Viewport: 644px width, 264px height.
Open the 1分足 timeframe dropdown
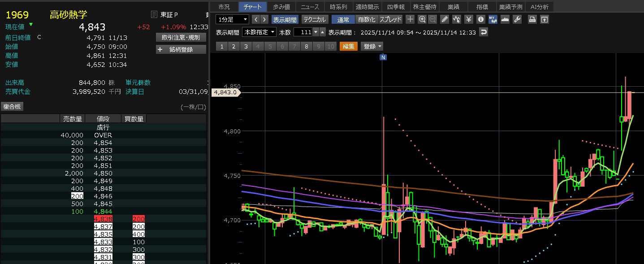232,19
